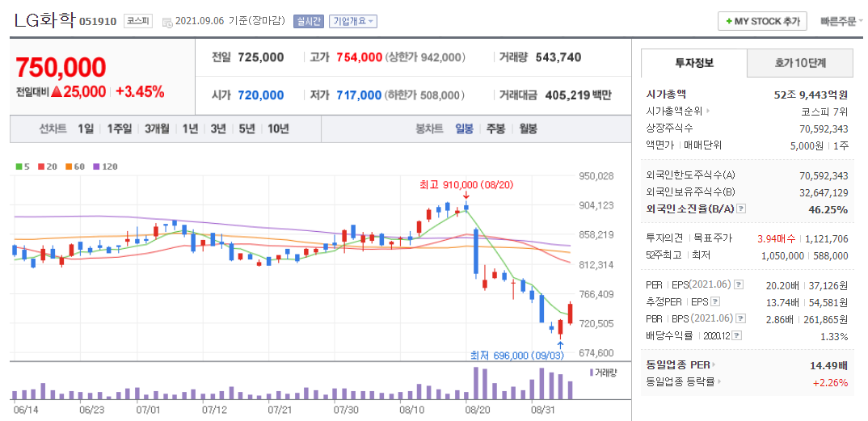Click the stock code 051910
This screenshot has width=868, height=421.
pos(98,22)
